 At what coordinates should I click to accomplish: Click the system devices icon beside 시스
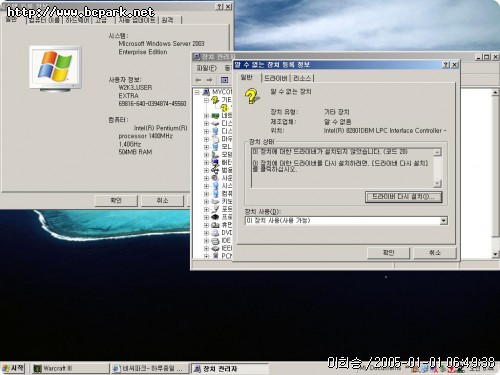pos(215,186)
